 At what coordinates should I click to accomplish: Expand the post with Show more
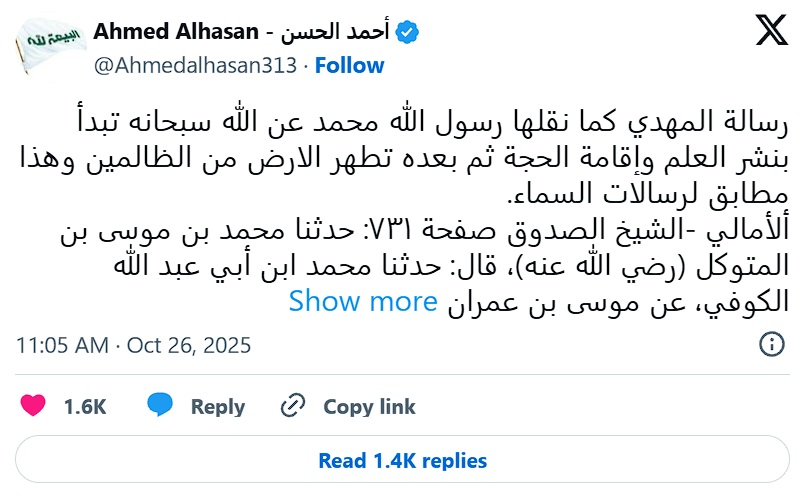(x=363, y=301)
